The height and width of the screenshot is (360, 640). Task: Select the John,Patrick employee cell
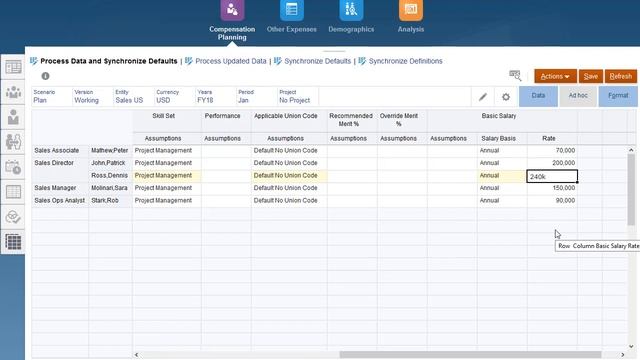coord(110,163)
